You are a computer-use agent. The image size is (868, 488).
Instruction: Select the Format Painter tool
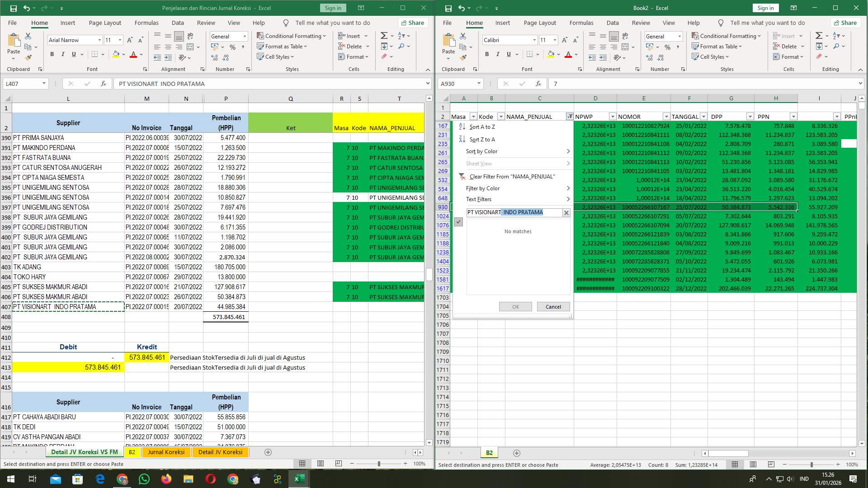(29, 57)
